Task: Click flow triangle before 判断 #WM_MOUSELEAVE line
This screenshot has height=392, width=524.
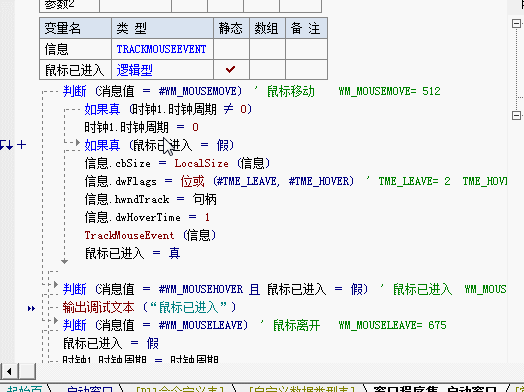Action: point(56,320)
